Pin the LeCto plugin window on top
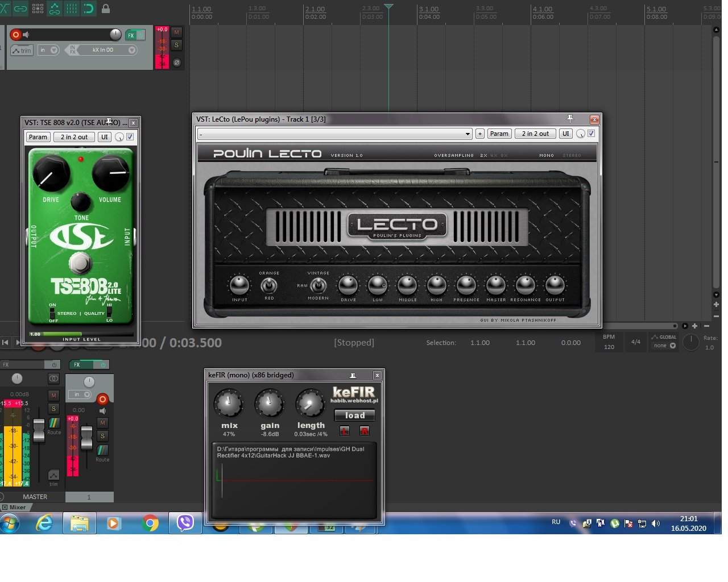 (x=570, y=119)
